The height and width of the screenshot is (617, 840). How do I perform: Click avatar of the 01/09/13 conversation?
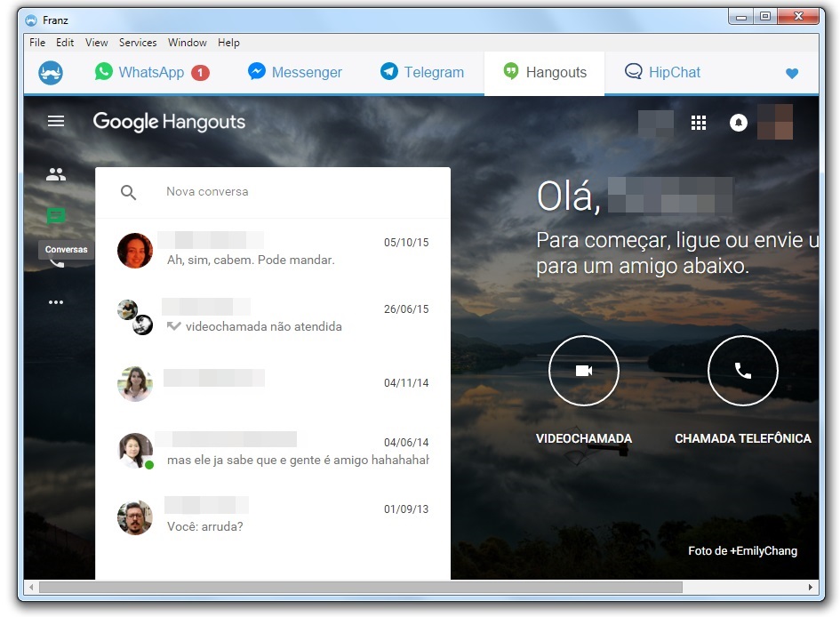point(135,517)
